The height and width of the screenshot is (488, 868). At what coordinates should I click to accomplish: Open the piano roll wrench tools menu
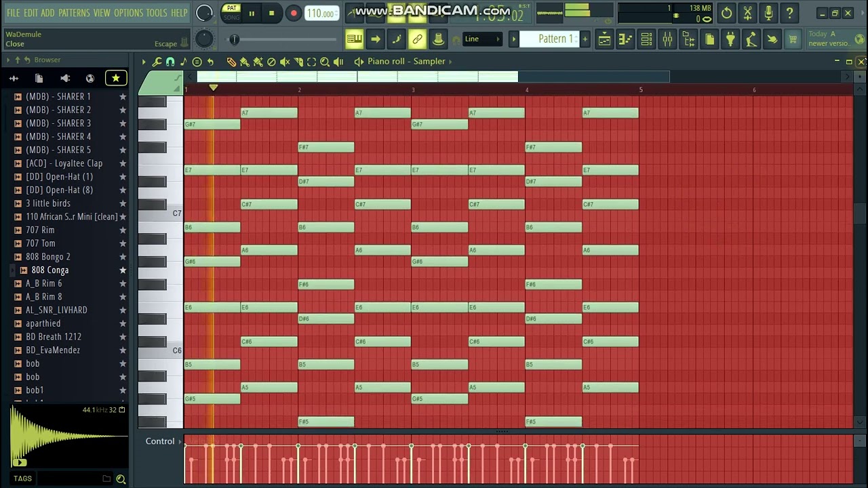[157, 62]
